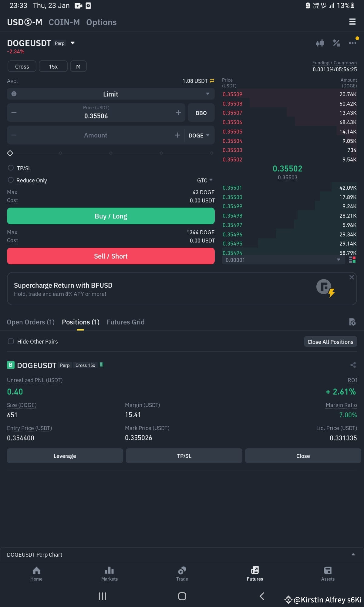Open Trade in bottom navigation

(182, 574)
